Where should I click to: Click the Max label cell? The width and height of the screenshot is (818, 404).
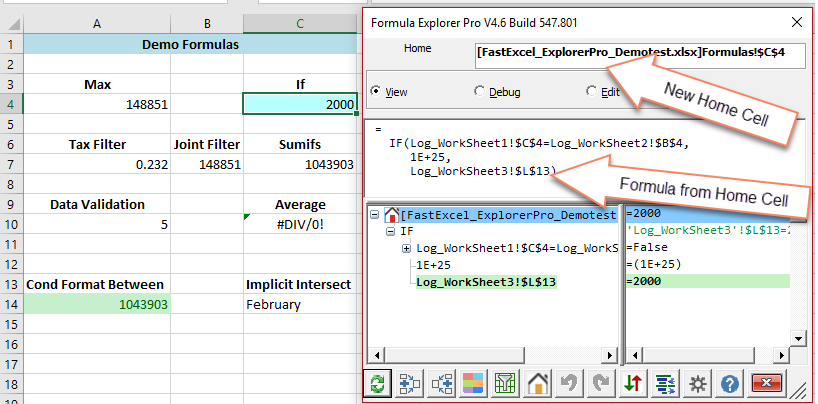[x=97, y=84]
